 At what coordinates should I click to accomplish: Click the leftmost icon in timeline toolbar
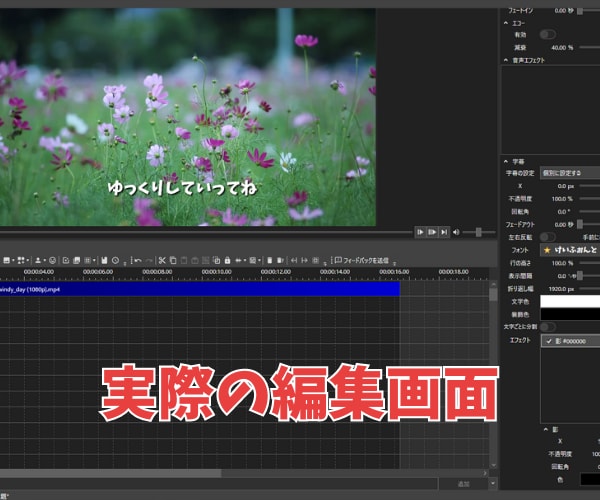(x=7, y=261)
